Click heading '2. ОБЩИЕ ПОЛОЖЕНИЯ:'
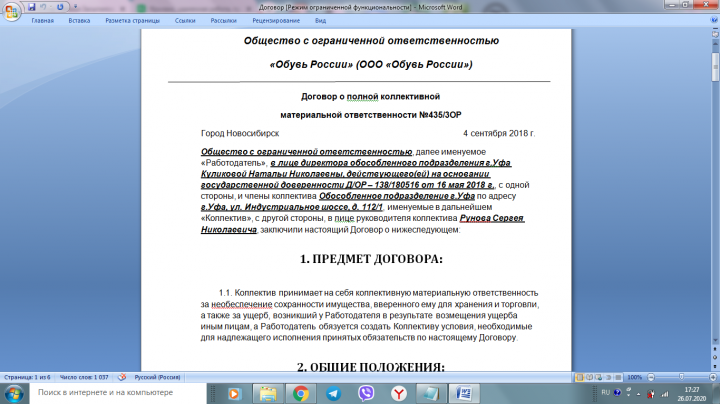 371,367
